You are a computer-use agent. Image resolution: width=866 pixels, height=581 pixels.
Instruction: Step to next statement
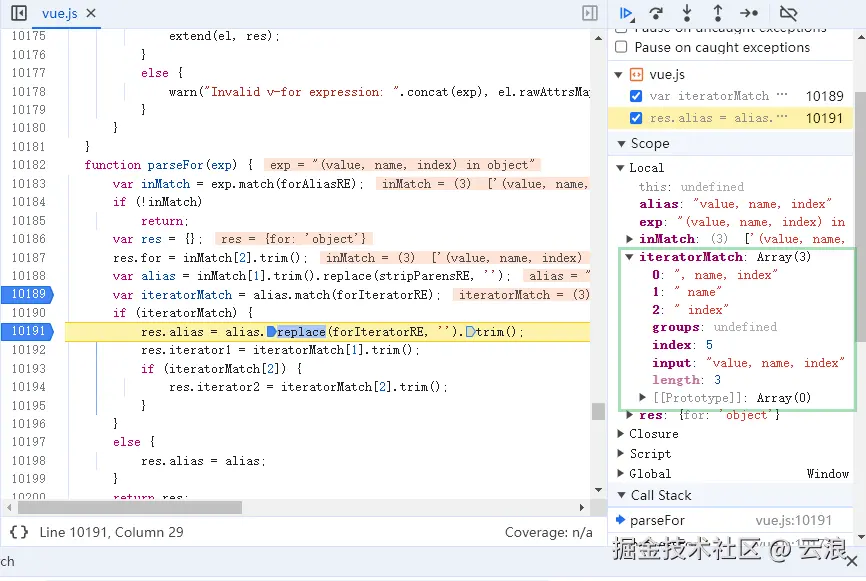[749, 13]
